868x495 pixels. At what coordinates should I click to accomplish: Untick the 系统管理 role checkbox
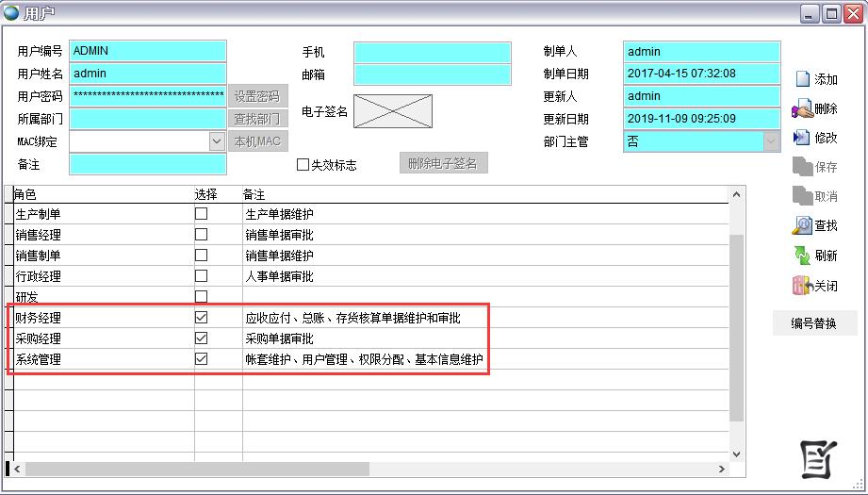[201, 359]
